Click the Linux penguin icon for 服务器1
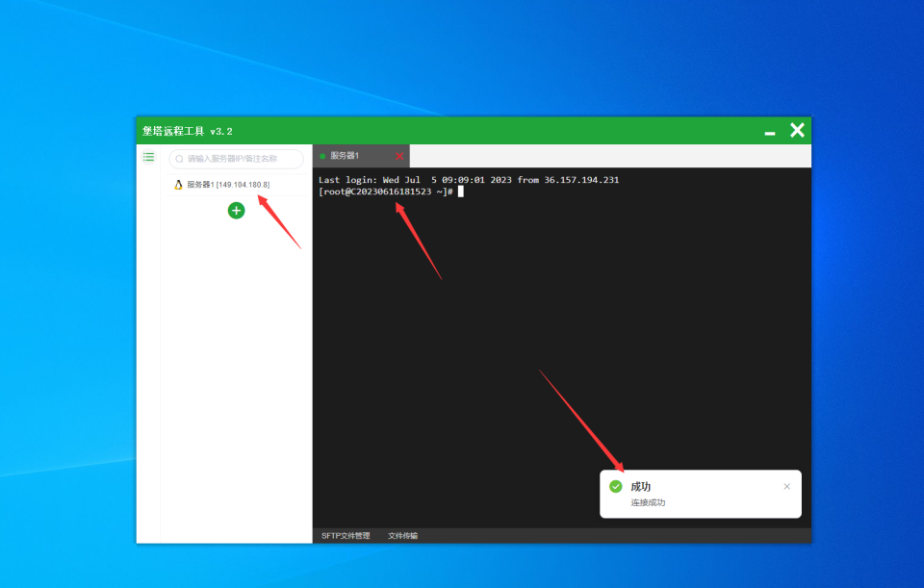The height and width of the screenshot is (588, 924). 179,185
